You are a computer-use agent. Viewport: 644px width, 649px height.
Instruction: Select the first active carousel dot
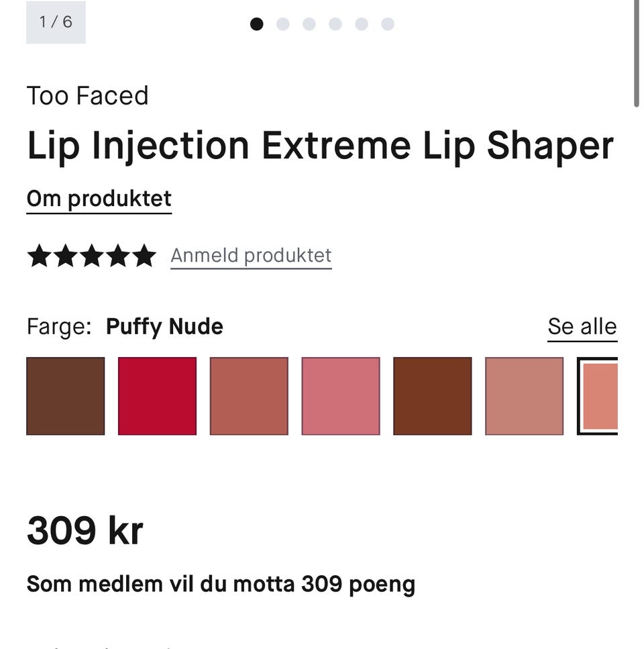[x=256, y=24]
